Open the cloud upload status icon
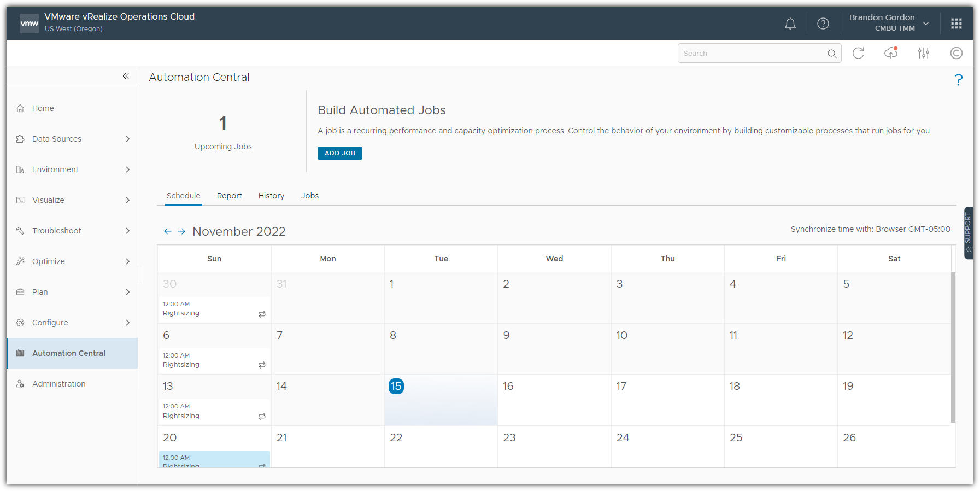 pos(891,53)
